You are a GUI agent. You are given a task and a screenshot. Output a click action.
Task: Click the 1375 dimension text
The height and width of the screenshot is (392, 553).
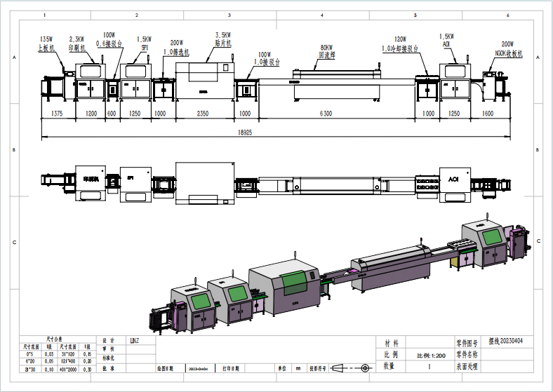[x=57, y=113]
